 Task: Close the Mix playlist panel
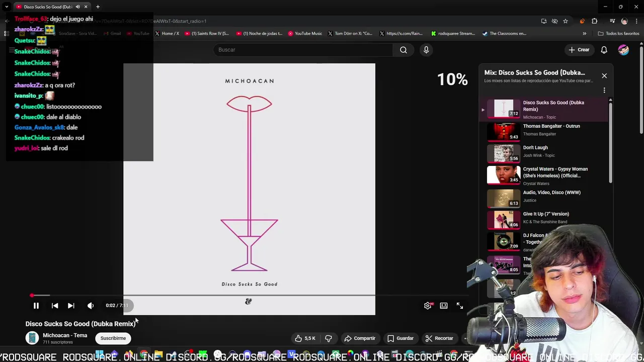[x=604, y=76]
